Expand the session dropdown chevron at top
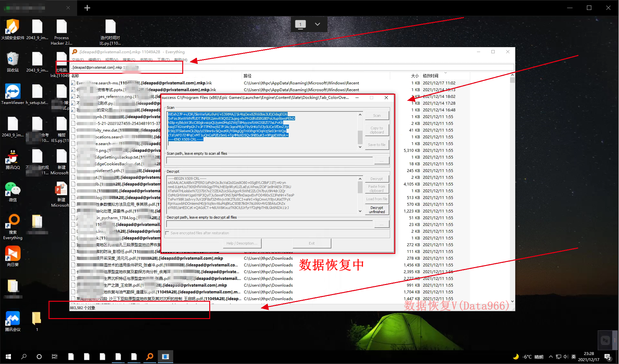This screenshot has height=364, width=619. [317, 24]
